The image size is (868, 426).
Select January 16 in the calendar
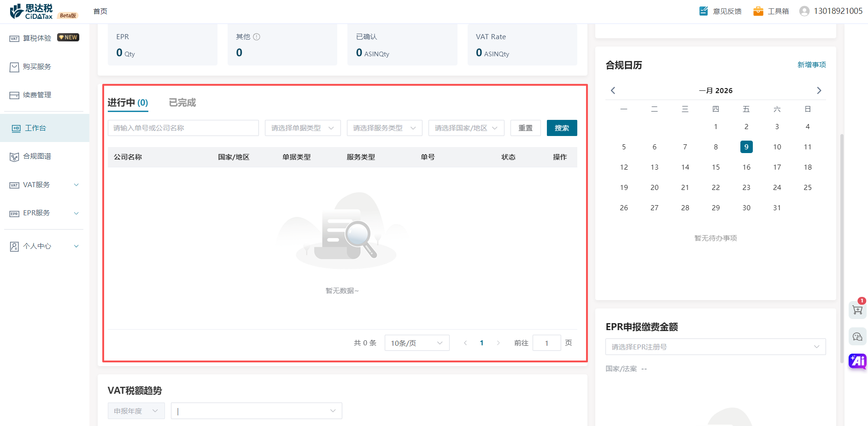pos(746,167)
